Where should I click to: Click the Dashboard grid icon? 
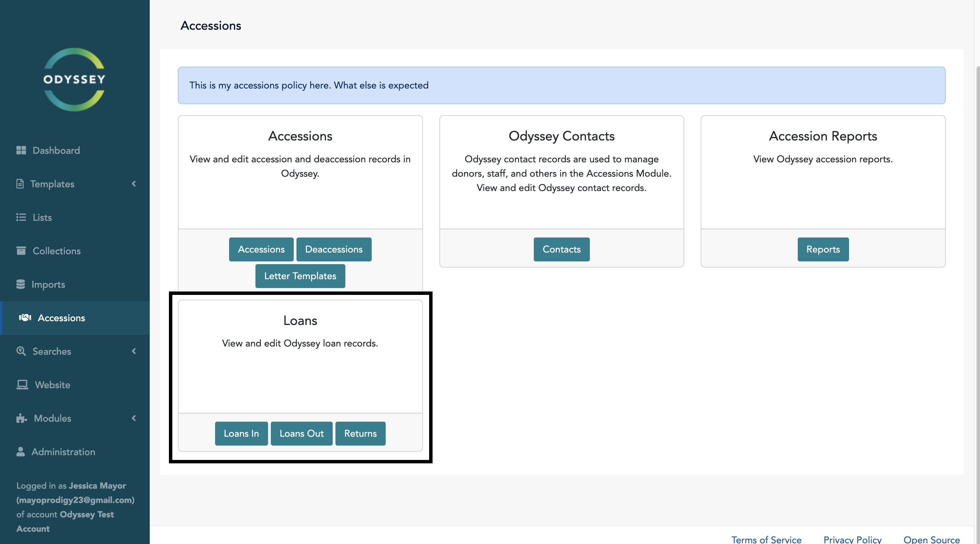pyautogui.click(x=21, y=150)
